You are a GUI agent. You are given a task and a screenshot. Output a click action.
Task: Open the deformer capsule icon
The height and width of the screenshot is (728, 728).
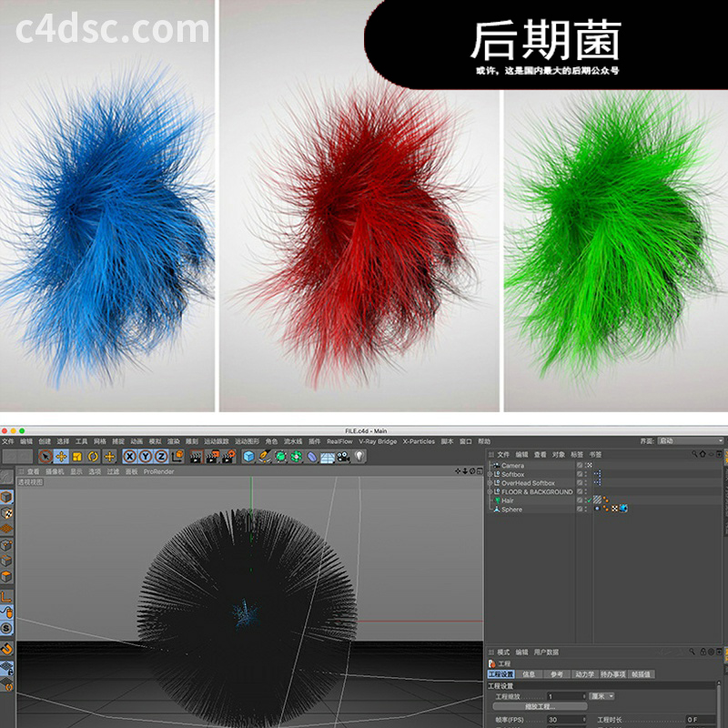[x=312, y=457]
